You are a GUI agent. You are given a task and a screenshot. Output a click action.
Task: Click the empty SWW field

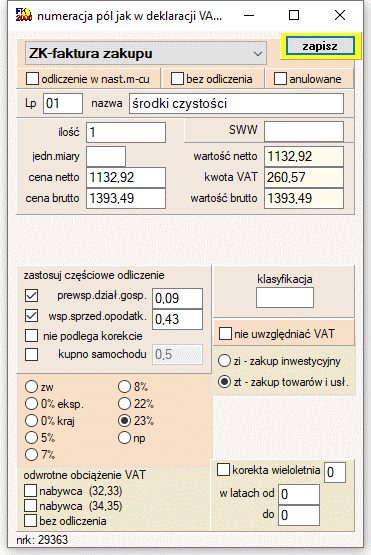tap(304, 131)
